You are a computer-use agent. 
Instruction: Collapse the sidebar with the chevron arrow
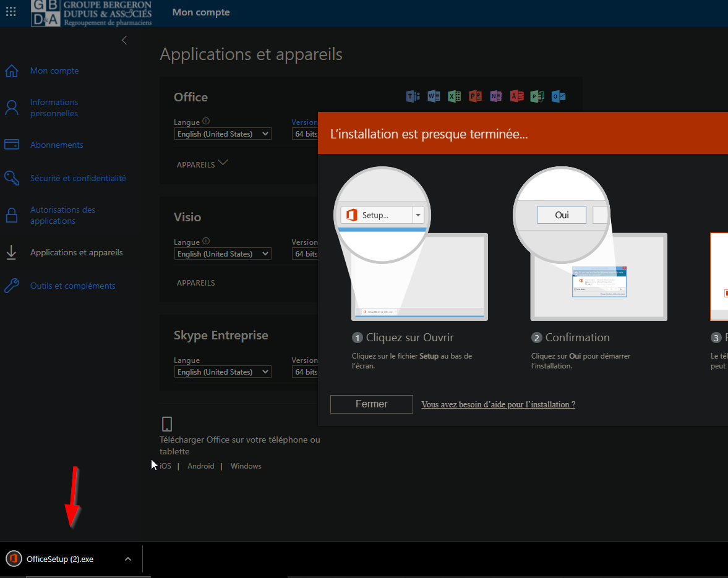click(x=124, y=40)
